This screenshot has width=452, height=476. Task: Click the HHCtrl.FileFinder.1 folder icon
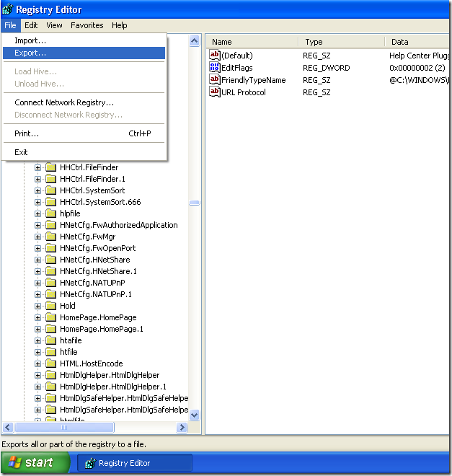50,179
